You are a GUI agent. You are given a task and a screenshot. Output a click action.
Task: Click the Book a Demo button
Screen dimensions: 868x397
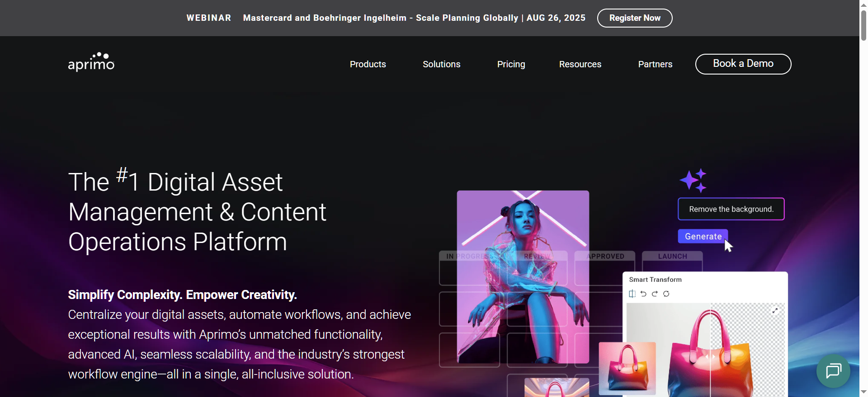tap(743, 64)
